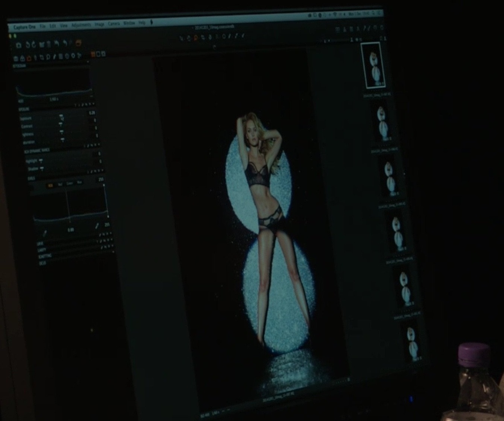
Task: Click the first icon in the top-left toolbar
Action: point(19,45)
